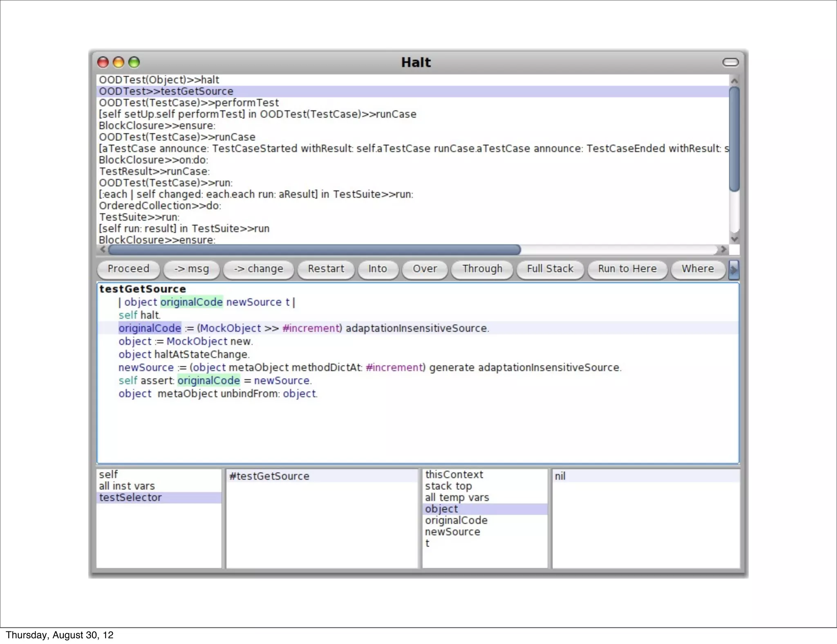Step Into the current message

pyautogui.click(x=377, y=269)
